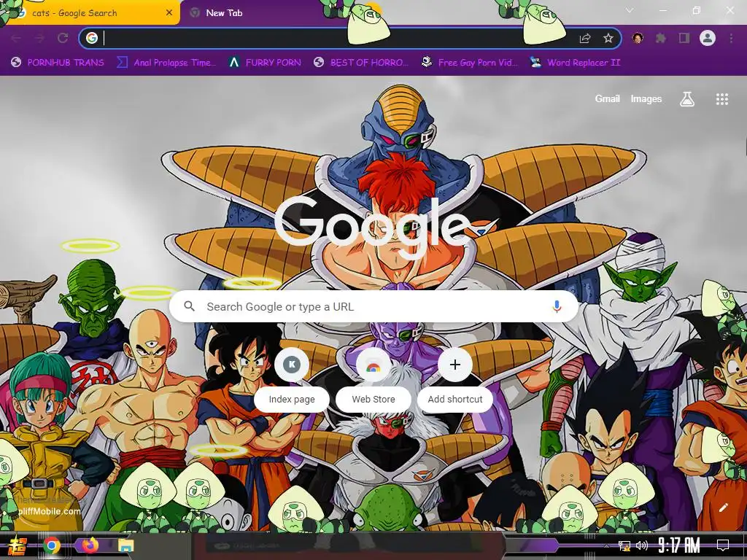The height and width of the screenshot is (560, 747).
Task: Show hidden system tray icons
Action: pos(606,545)
